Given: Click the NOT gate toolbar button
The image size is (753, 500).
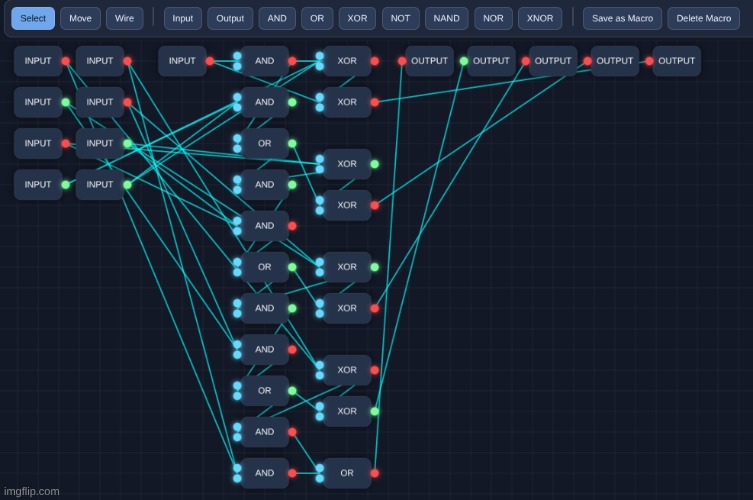Looking at the screenshot, I should [400, 18].
